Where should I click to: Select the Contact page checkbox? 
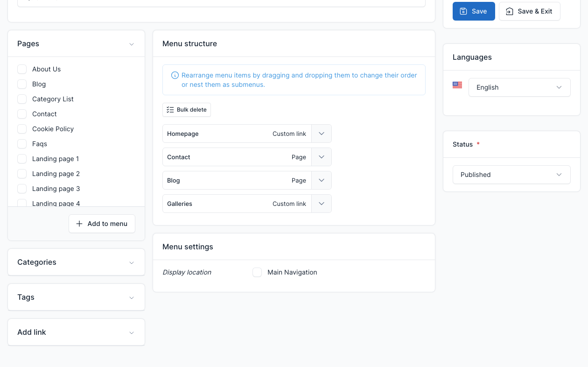click(22, 114)
